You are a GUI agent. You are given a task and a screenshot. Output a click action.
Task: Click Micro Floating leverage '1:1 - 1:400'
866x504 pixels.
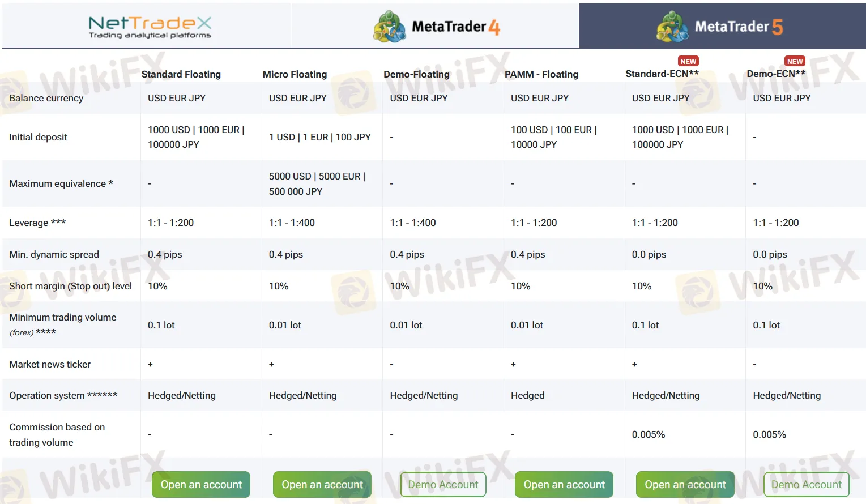point(292,223)
